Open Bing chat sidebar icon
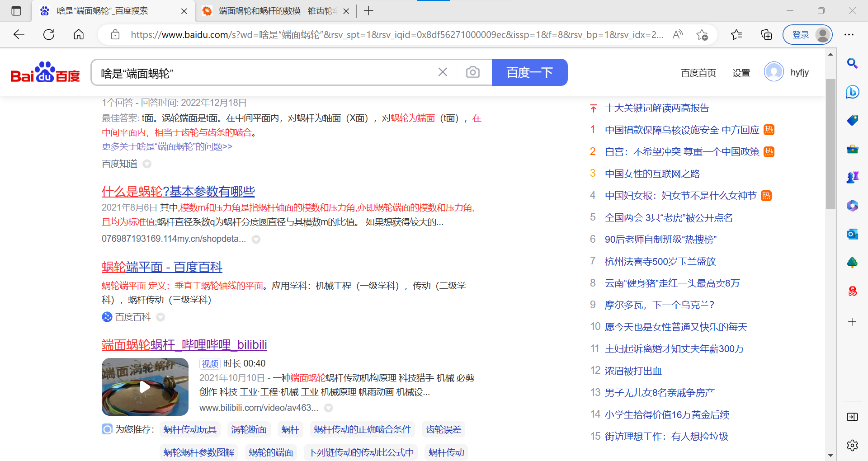The width and height of the screenshot is (868, 461). [x=852, y=92]
